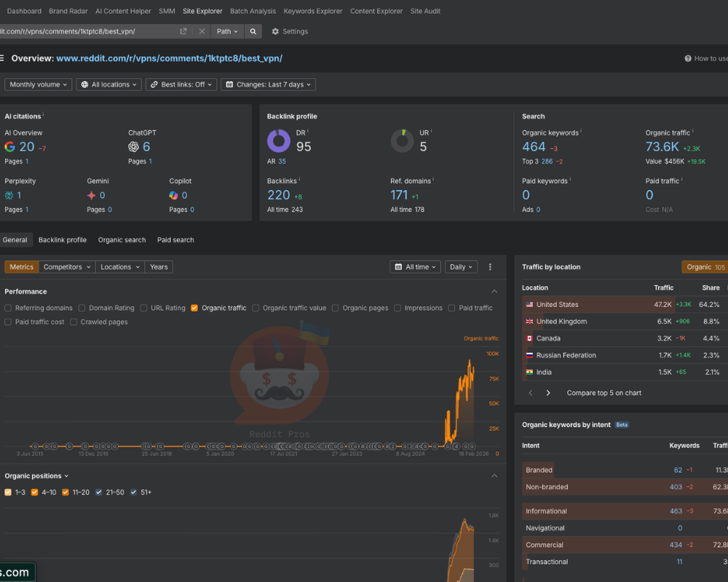Collapse the Performance section
This screenshot has width=728, height=582.
click(494, 292)
